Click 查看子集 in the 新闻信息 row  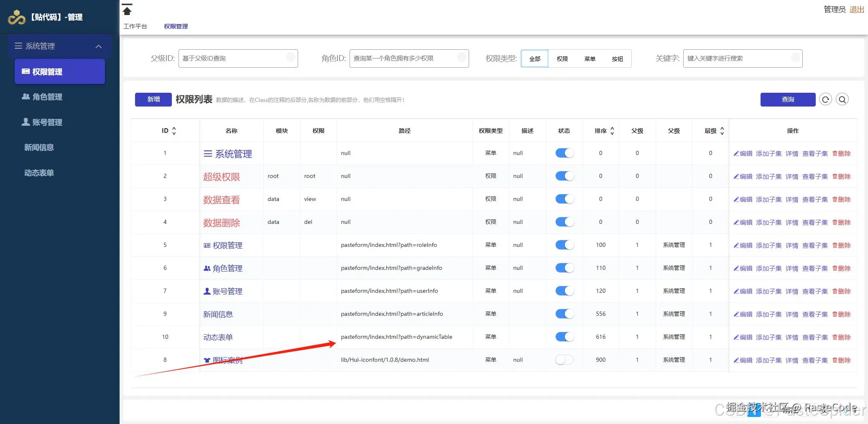click(815, 315)
